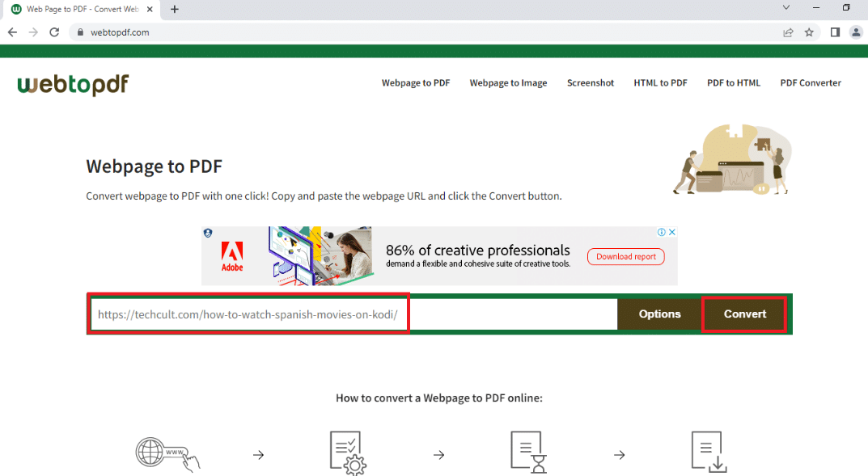Click the checklist gear step icon
Viewport: 868px width, 476px height.
(x=348, y=453)
